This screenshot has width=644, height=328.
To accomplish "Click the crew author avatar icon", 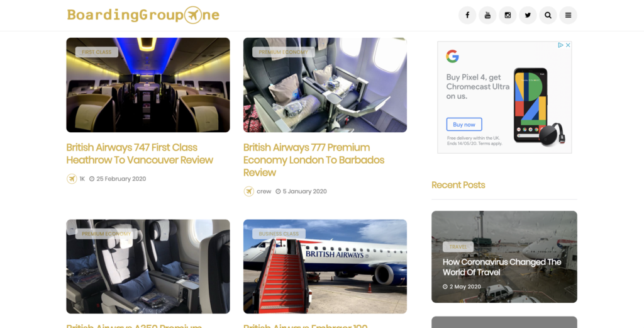I will tap(249, 191).
